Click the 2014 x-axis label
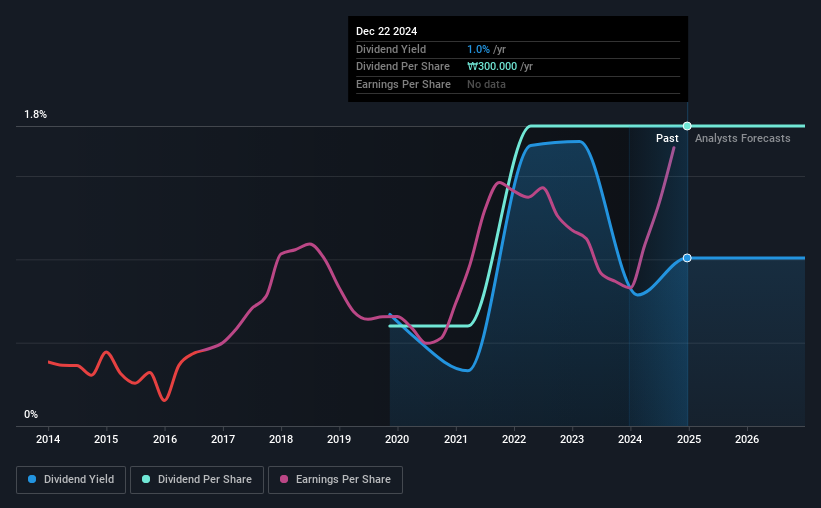 coord(48,439)
